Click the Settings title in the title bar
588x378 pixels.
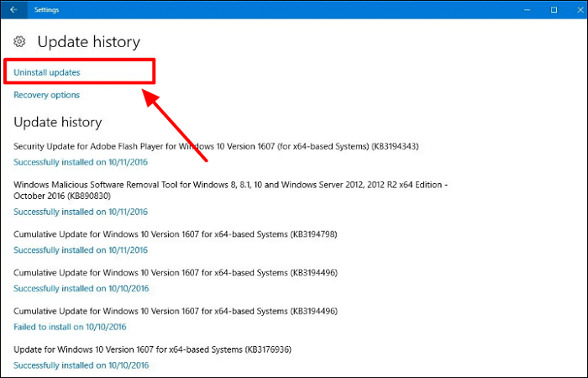[46, 10]
